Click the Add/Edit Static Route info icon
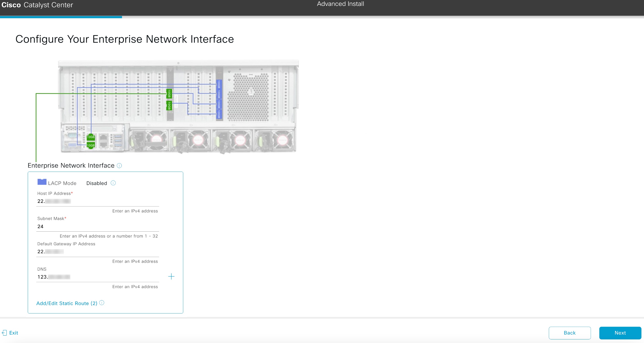 102,303
